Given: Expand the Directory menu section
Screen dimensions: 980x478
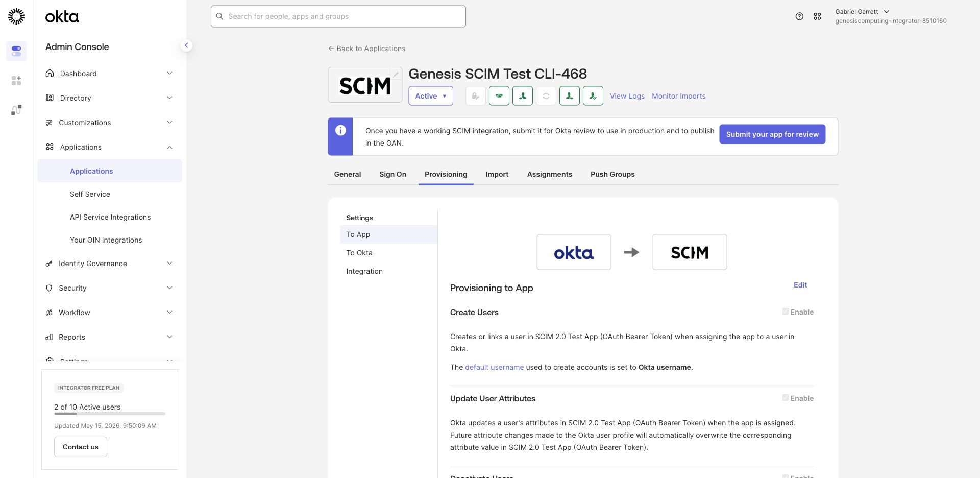Looking at the screenshot, I should pos(110,98).
